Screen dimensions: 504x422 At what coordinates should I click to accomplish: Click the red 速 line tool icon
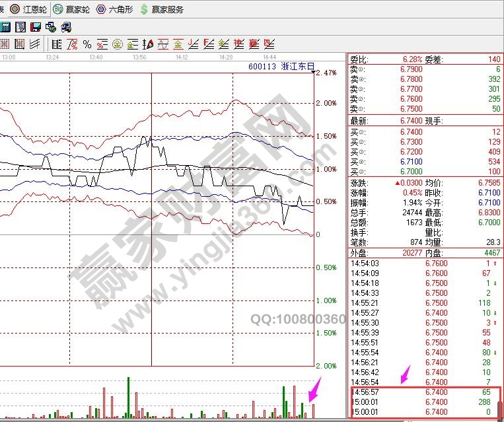[x=238, y=44]
